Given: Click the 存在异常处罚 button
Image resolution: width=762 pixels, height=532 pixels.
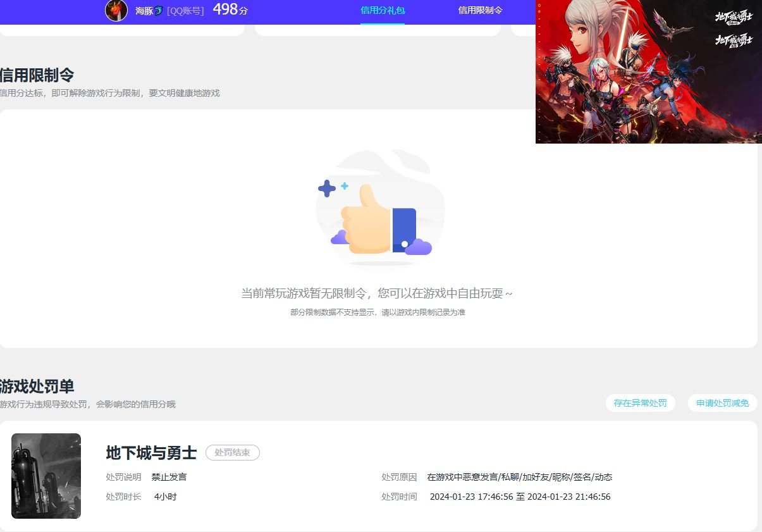Looking at the screenshot, I should click(x=641, y=403).
